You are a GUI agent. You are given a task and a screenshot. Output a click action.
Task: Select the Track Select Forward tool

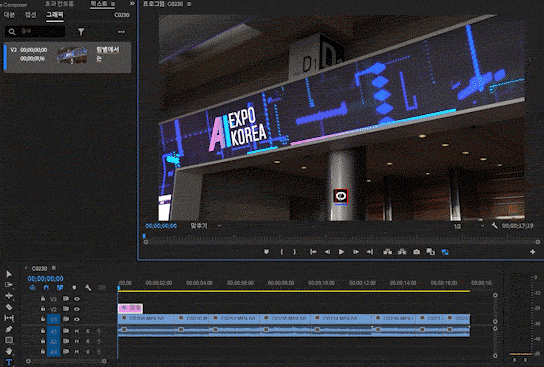[9, 285]
